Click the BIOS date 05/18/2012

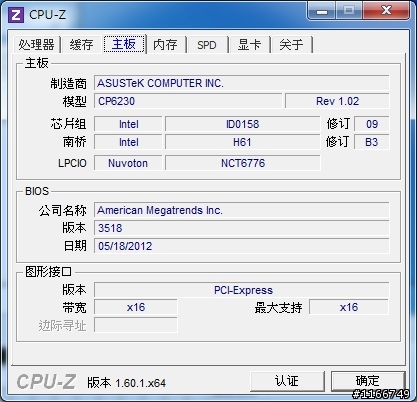(242, 246)
